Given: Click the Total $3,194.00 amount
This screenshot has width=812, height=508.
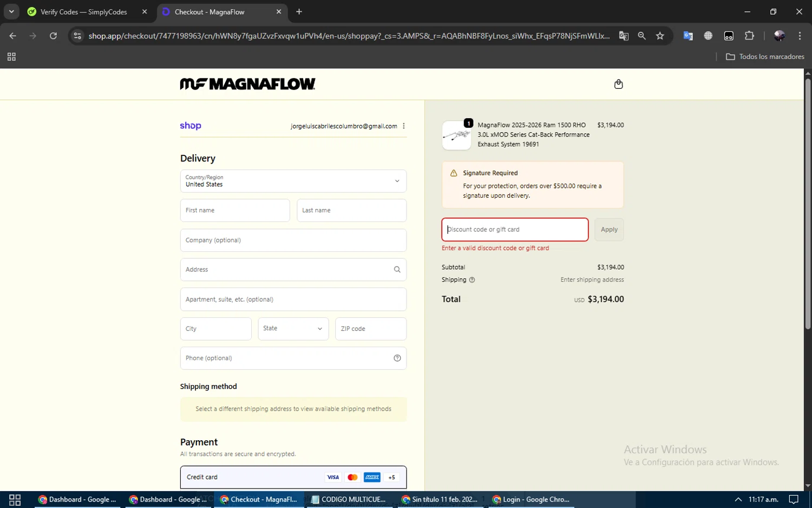Looking at the screenshot, I should point(606,299).
